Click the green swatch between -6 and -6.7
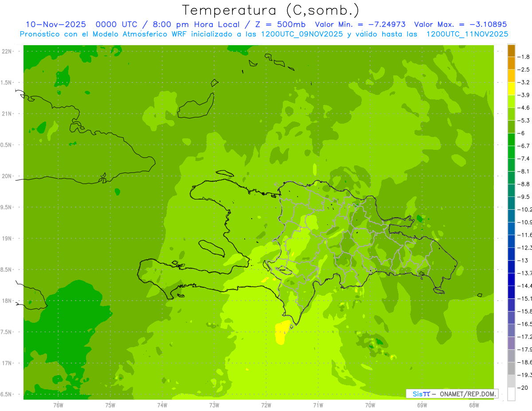The height and width of the screenshot is (411, 532). [511, 140]
